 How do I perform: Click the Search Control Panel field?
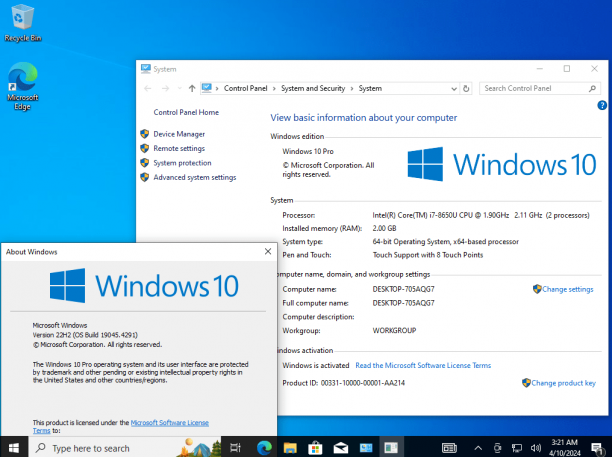pos(540,89)
